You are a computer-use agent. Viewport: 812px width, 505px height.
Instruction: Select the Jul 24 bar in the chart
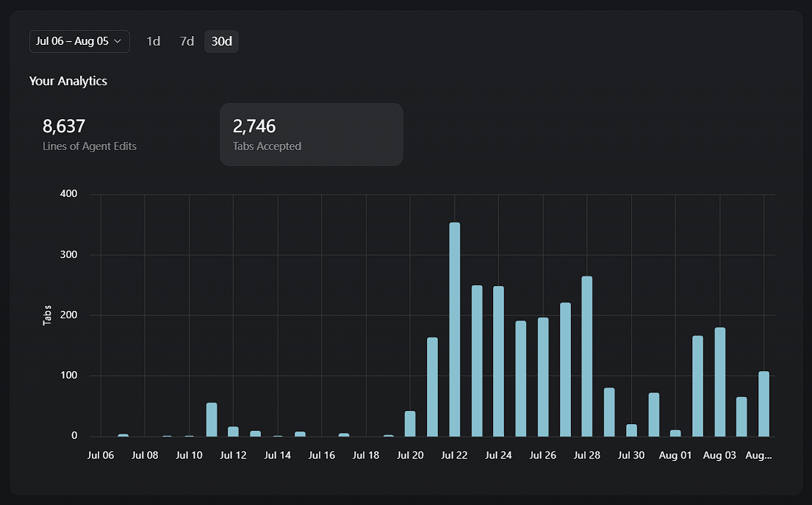pyautogui.click(x=498, y=361)
